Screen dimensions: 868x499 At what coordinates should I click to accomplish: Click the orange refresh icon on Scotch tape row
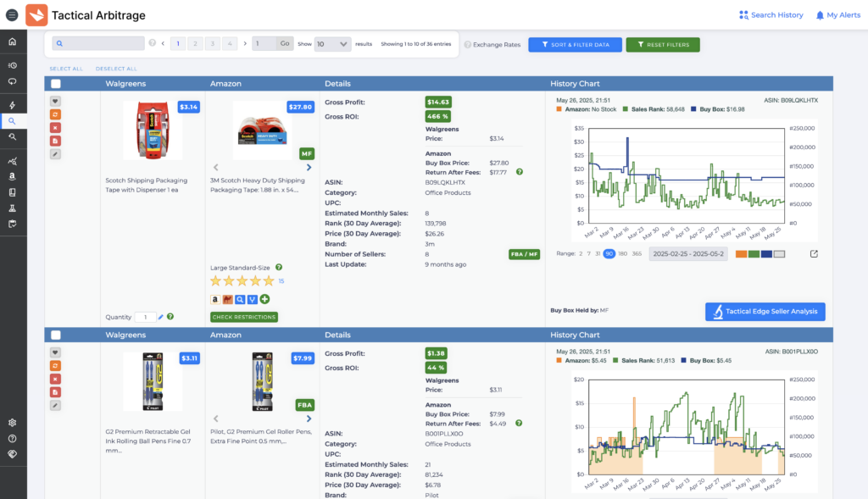pos(55,114)
